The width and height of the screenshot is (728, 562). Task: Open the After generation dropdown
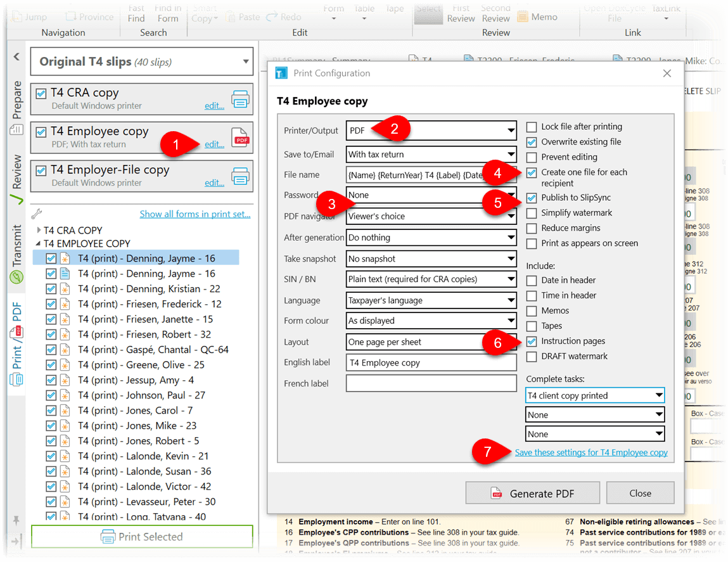pyautogui.click(x=431, y=238)
